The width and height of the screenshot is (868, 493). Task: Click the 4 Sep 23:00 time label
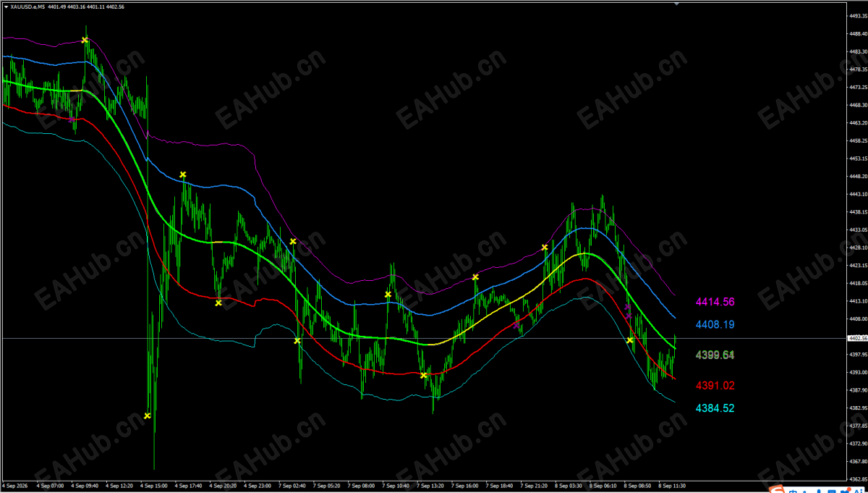[x=258, y=486]
